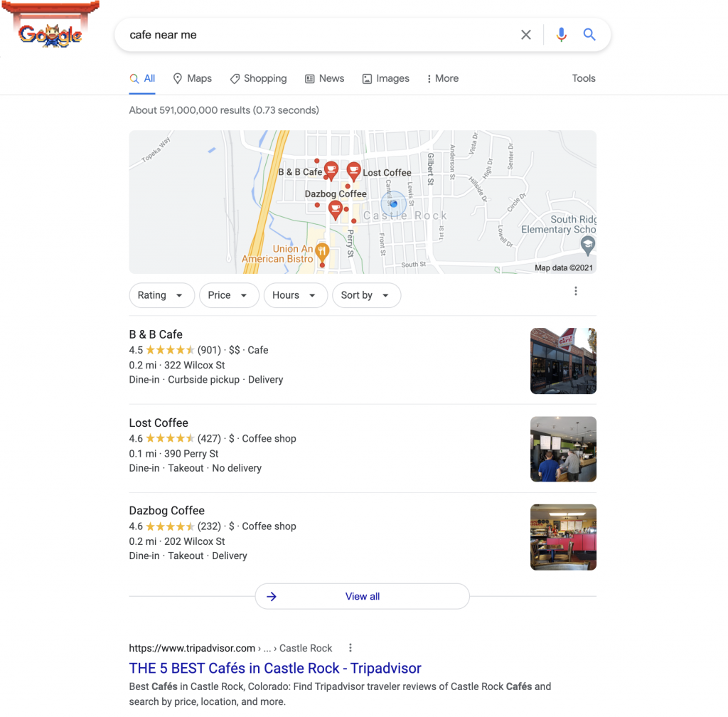The image size is (728, 717).
Task: Open THE 5 BEST Cafés Tripadvisor link
Action: (275, 668)
